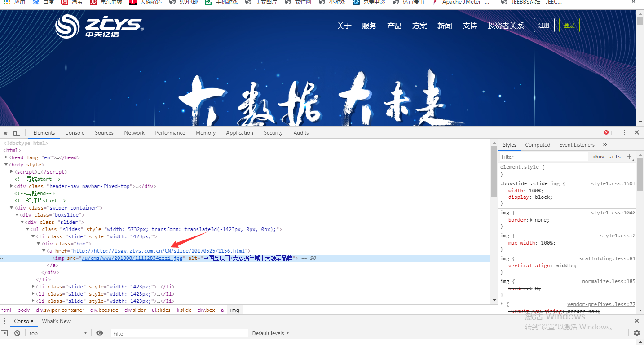Activate the inspect element picker tool
Image resolution: width=644 pixels, height=345 pixels.
tap(5, 133)
